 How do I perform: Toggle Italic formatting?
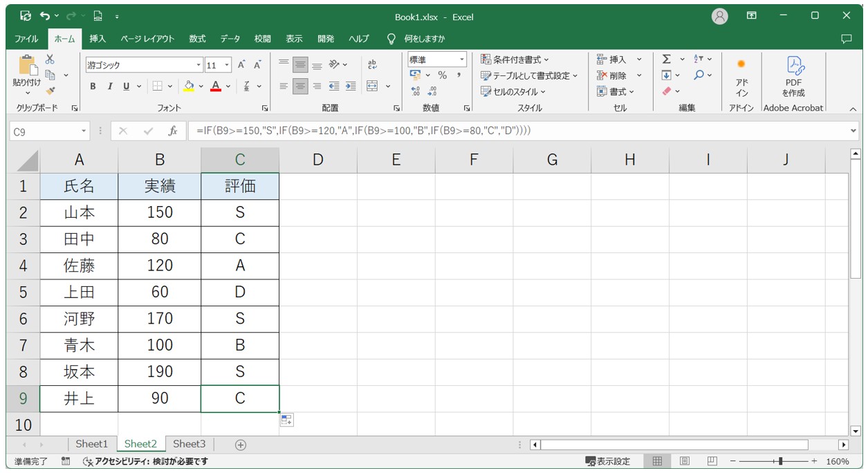coord(109,86)
